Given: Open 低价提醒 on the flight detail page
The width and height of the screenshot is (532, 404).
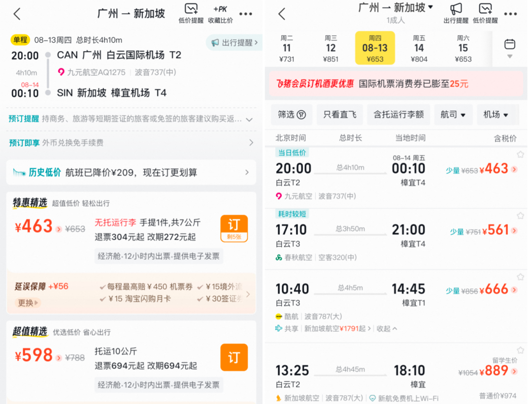Looking at the screenshot, I should 191,14.
